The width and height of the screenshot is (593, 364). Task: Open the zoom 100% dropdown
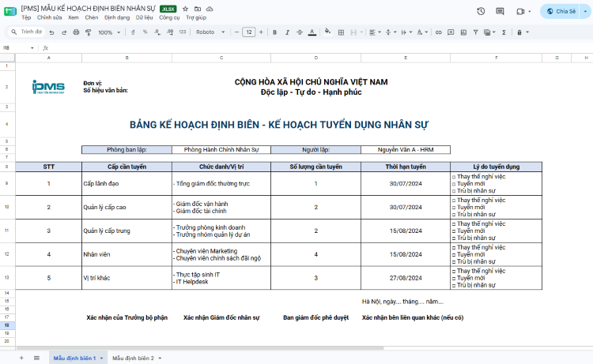[109, 32]
